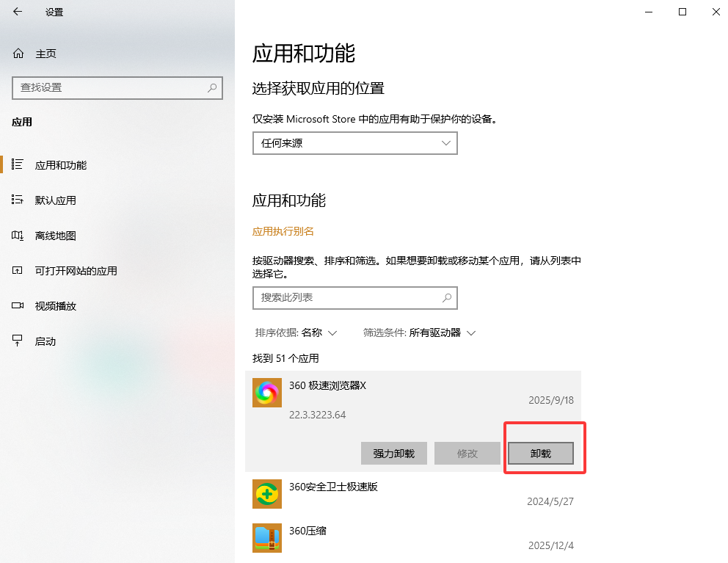Click the magnifier in 搜索此列表 box
The width and height of the screenshot is (728, 563).
pos(447,298)
